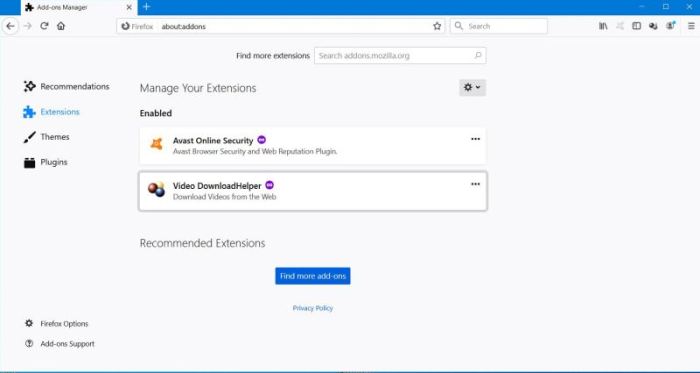Screen dimensions: 700x373
Task: Bookmark this page with the star icon
Action: [437, 26]
